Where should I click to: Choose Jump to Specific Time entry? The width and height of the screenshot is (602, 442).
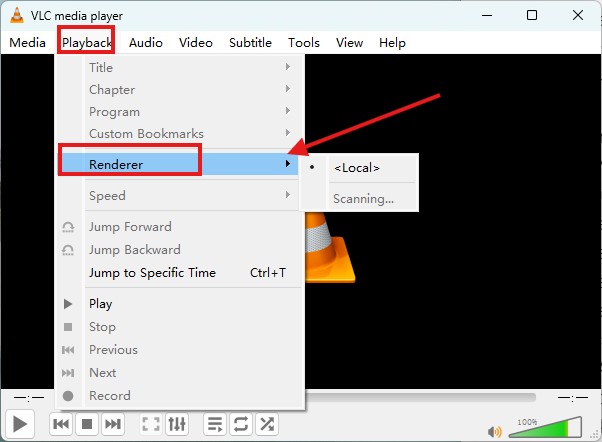(179, 273)
